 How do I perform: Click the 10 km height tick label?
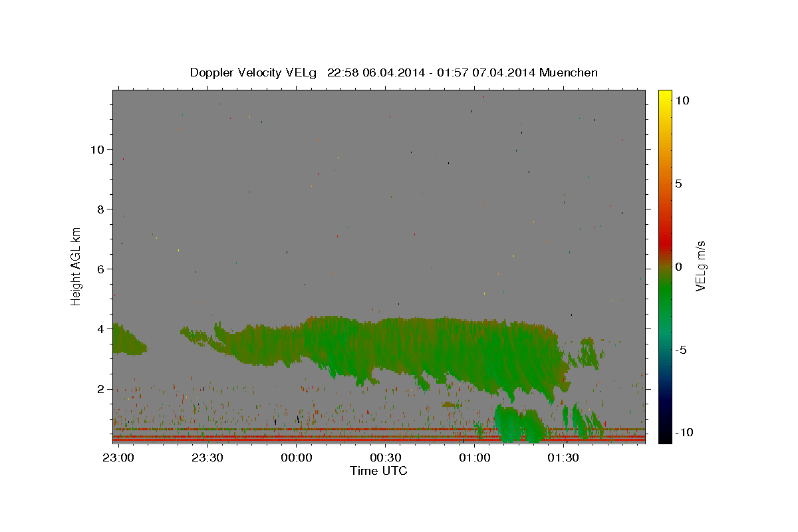tap(96, 149)
